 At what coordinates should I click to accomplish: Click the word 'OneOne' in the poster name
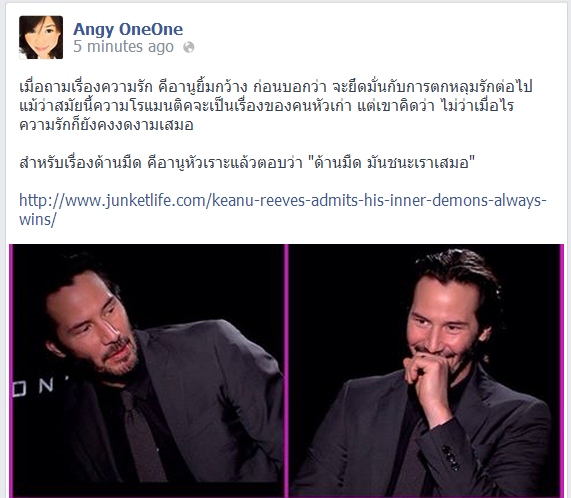pos(151,29)
